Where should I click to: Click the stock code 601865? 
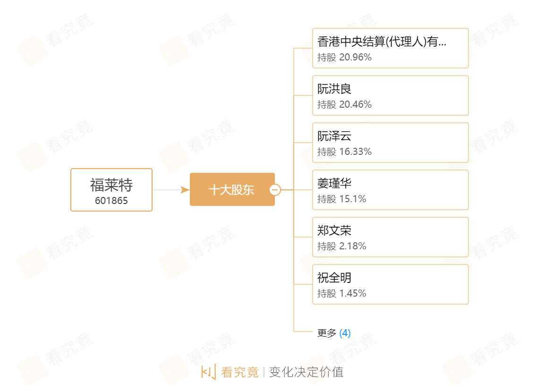tap(111, 201)
